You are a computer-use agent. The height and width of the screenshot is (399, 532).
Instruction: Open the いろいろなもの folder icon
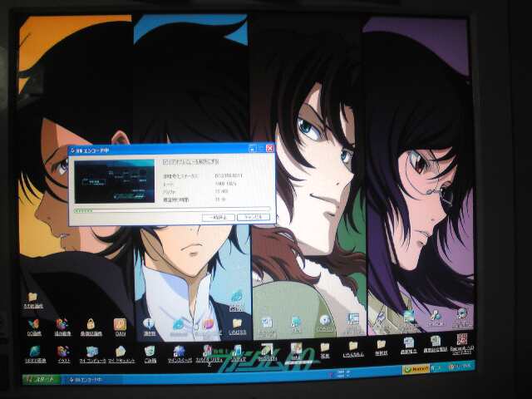(x=353, y=349)
